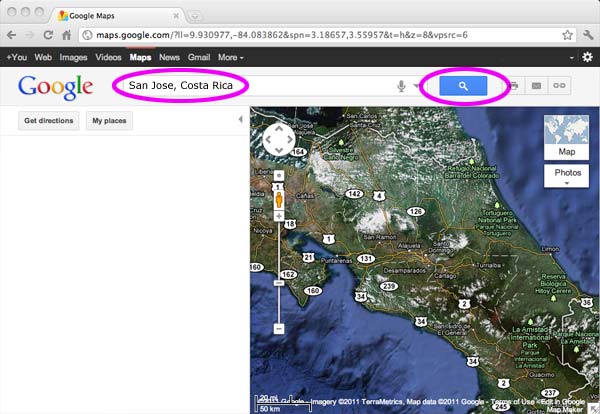Switch to Videos search
The height and width of the screenshot is (414, 600).
(108, 57)
